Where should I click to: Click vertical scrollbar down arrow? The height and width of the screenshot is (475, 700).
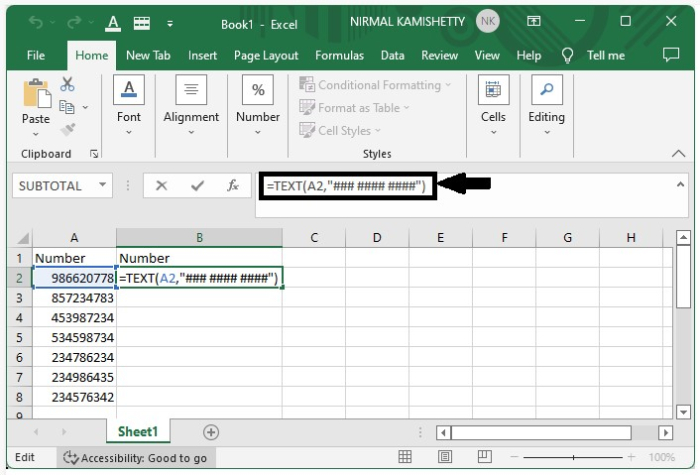tap(683, 412)
